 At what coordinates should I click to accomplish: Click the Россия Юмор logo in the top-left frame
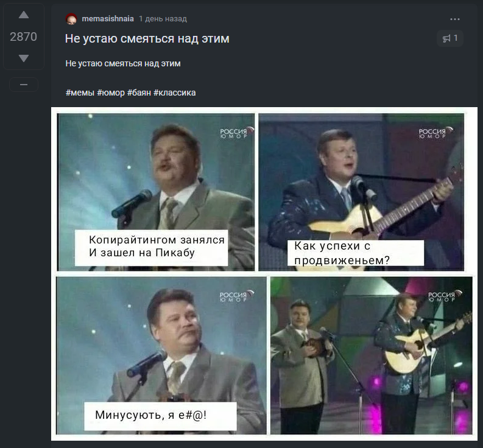pos(234,133)
